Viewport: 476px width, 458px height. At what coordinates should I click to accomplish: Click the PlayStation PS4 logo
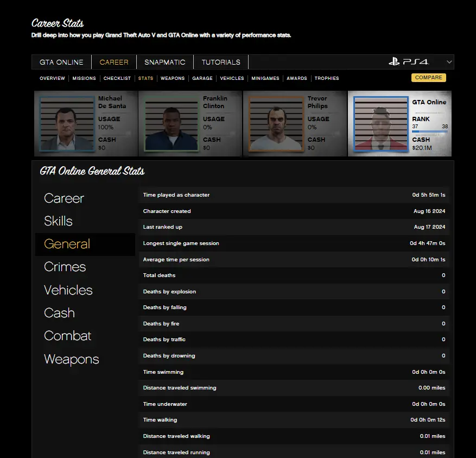(409, 62)
